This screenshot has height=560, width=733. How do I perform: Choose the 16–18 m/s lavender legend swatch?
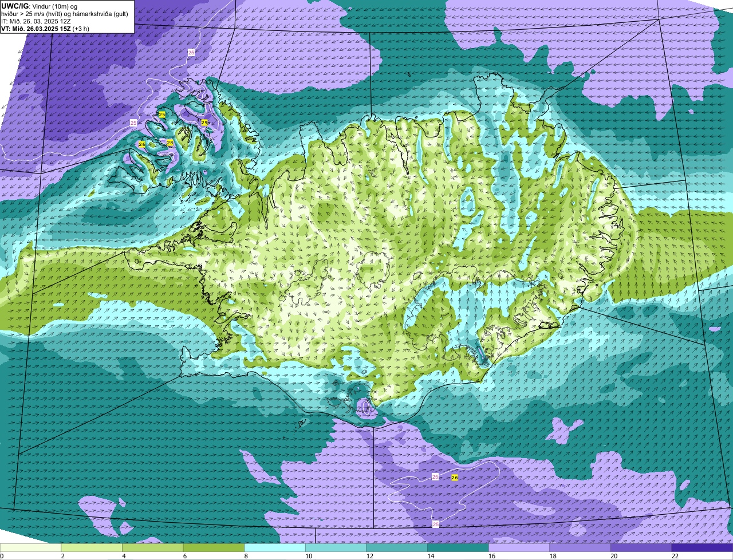[x=519, y=547]
